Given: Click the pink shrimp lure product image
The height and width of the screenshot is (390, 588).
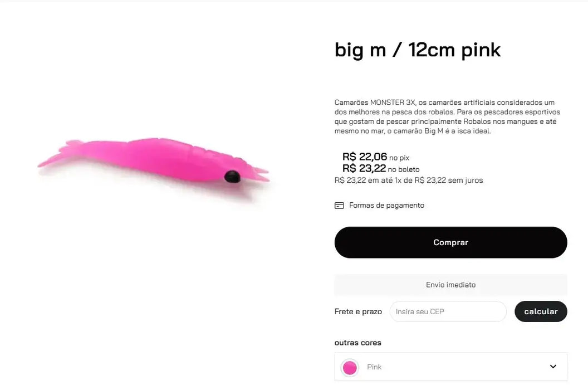Looking at the screenshot, I should 154,162.
